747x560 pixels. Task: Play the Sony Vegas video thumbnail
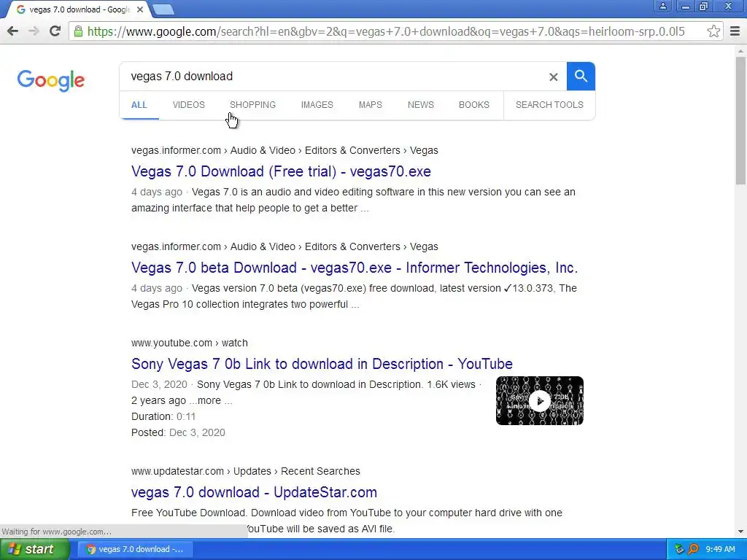click(x=539, y=400)
